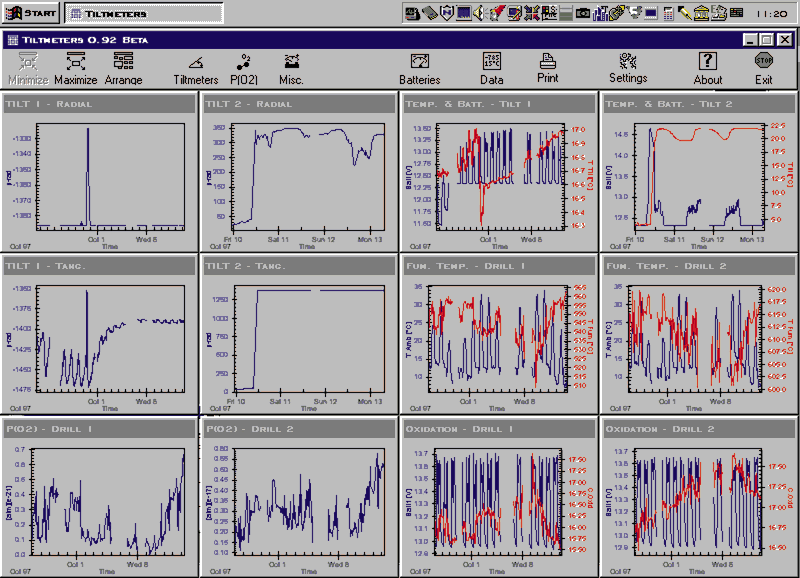Click the Tilt 1 - Radial panel header
The image size is (800, 578).
(99, 103)
